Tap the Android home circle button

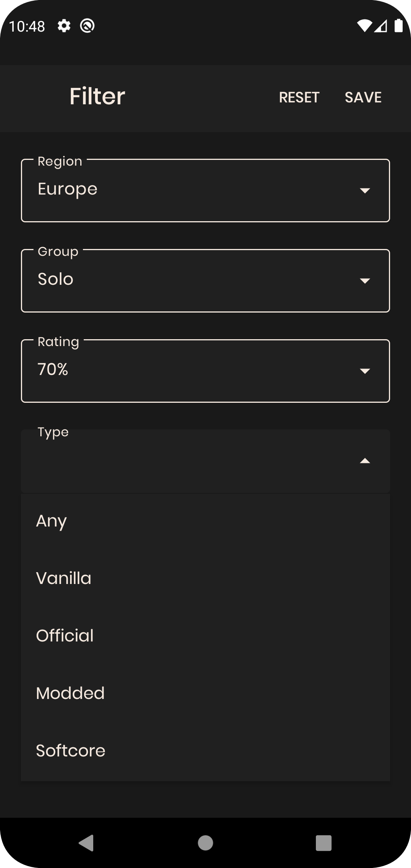(x=205, y=842)
